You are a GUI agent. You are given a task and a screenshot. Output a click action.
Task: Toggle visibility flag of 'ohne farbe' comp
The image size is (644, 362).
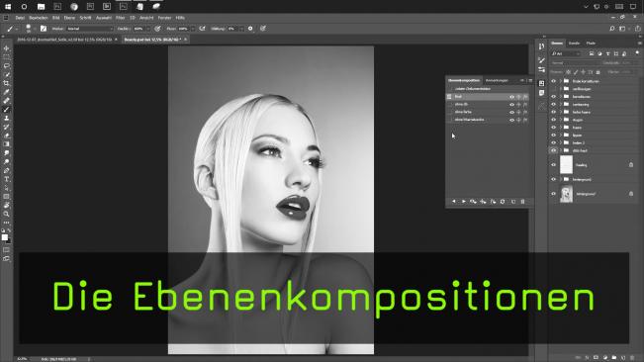511,112
